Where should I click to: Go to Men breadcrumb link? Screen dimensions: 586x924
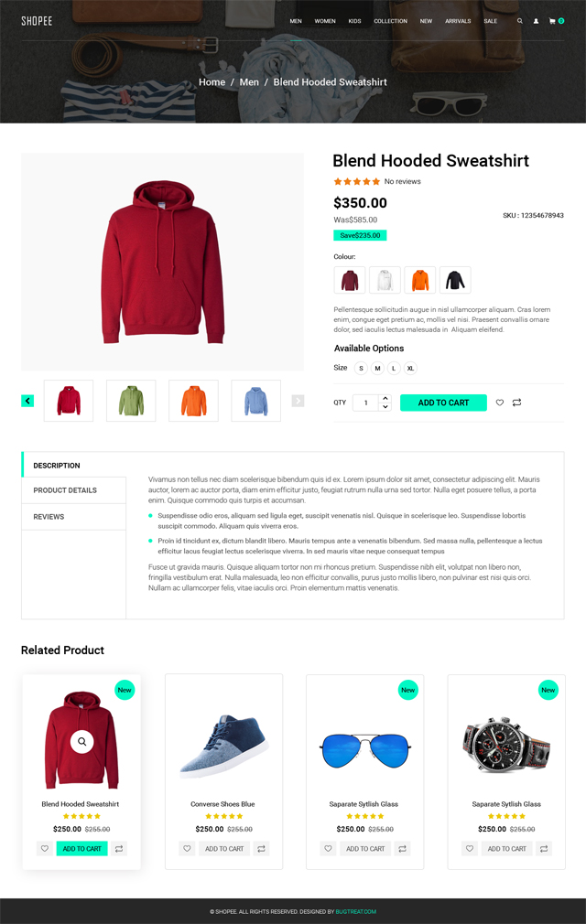pos(249,82)
